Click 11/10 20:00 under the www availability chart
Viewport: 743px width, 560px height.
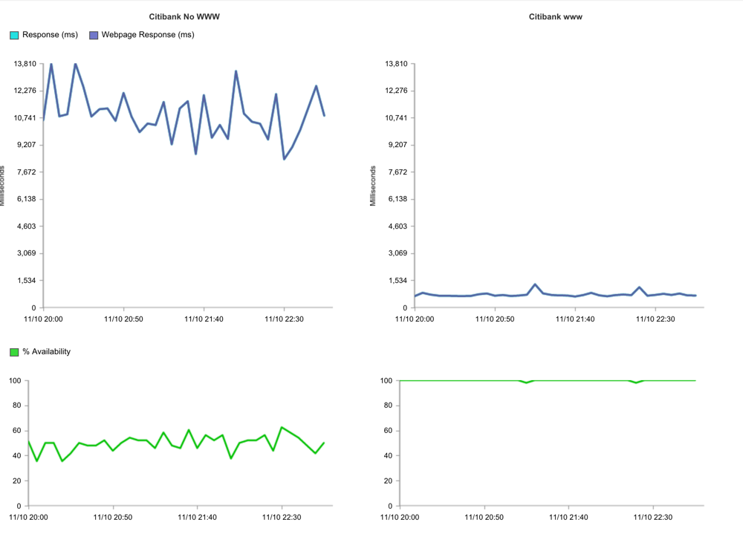click(x=400, y=518)
